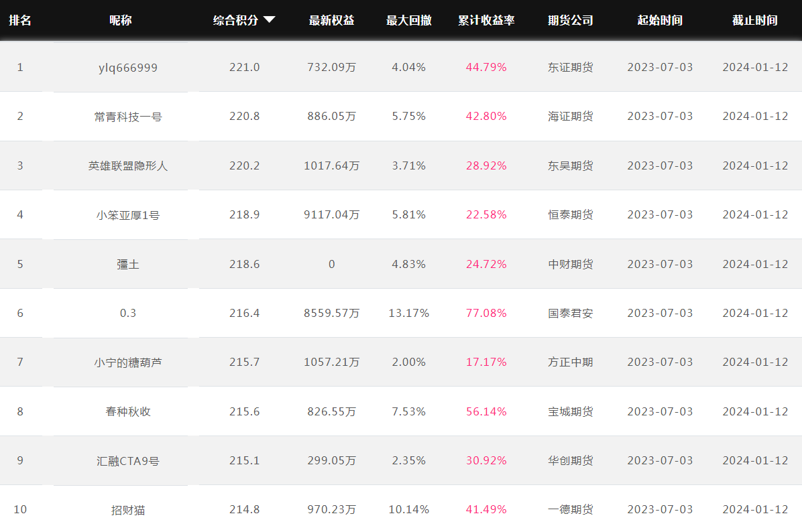
Task: Open trader 英雄联盟隐形人 nickname
Action: 128,165
